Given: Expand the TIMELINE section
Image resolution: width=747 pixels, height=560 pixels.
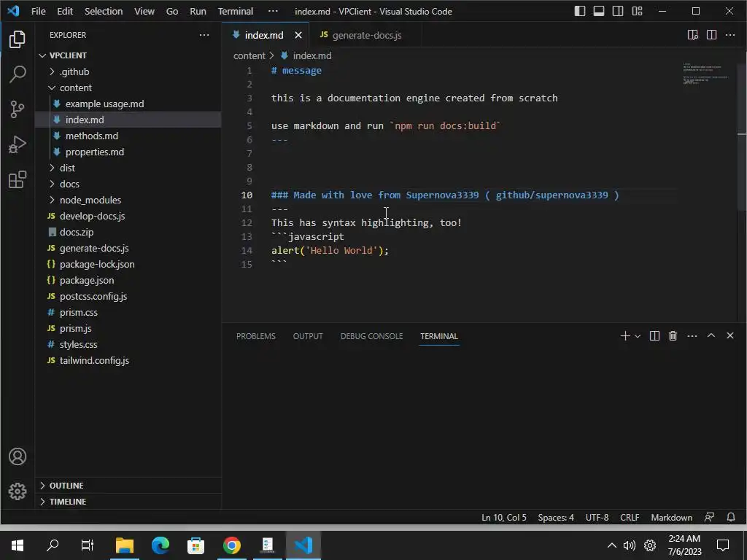Looking at the screenshot, I should click(128, 502).
